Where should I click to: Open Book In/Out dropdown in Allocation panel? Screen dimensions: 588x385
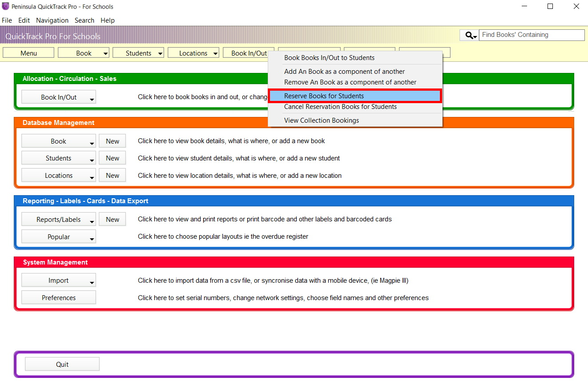click(59, 97)
